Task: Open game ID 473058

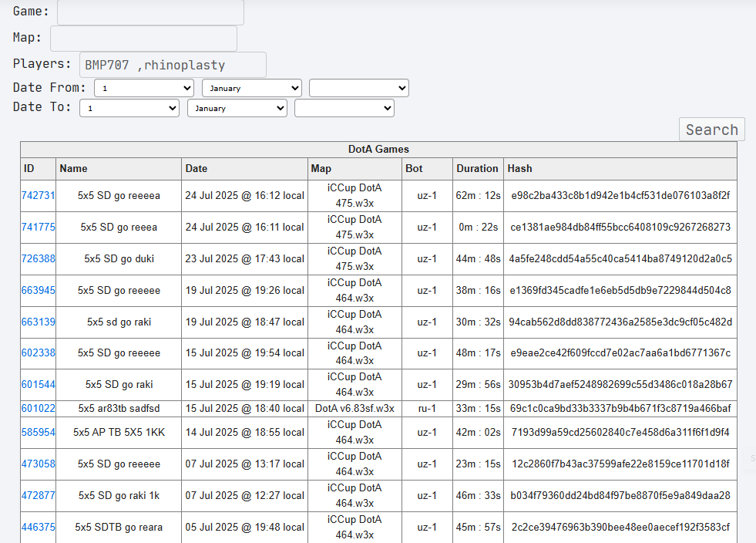Action: point(38,464)
